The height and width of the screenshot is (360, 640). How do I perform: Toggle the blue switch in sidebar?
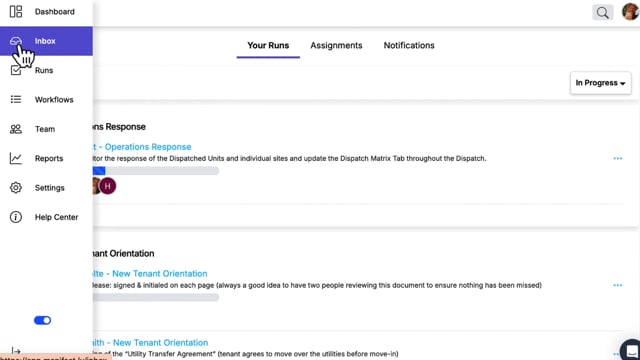click(42, 320)
